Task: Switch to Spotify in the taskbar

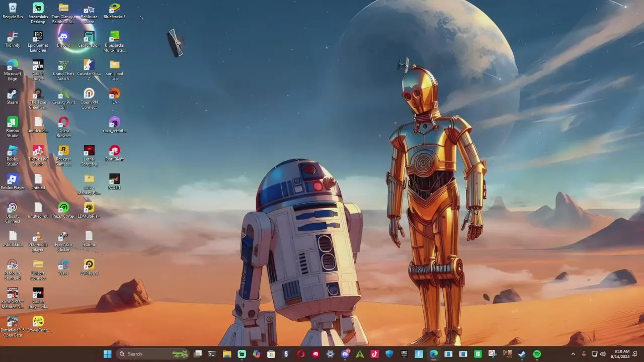Action: tap(537, 354)
